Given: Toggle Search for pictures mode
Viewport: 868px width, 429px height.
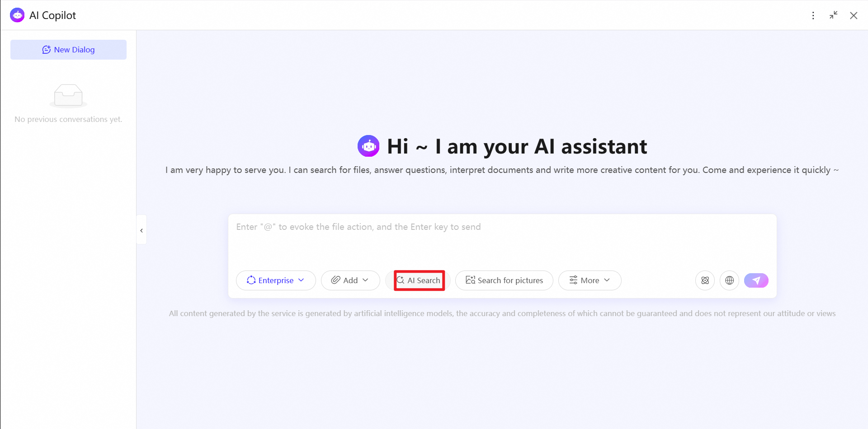Looking at the screenshot, I should (504, 280).
